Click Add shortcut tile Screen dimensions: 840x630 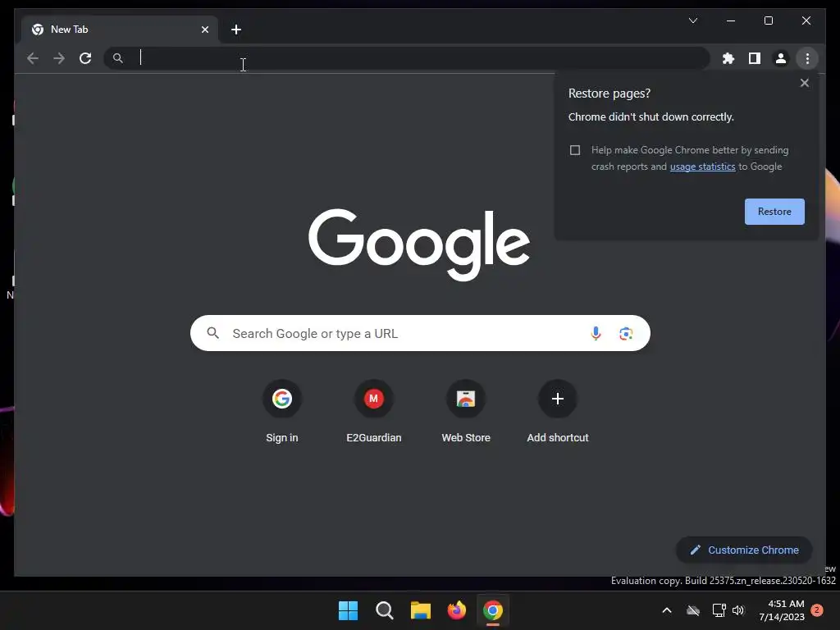coord(558,412)
